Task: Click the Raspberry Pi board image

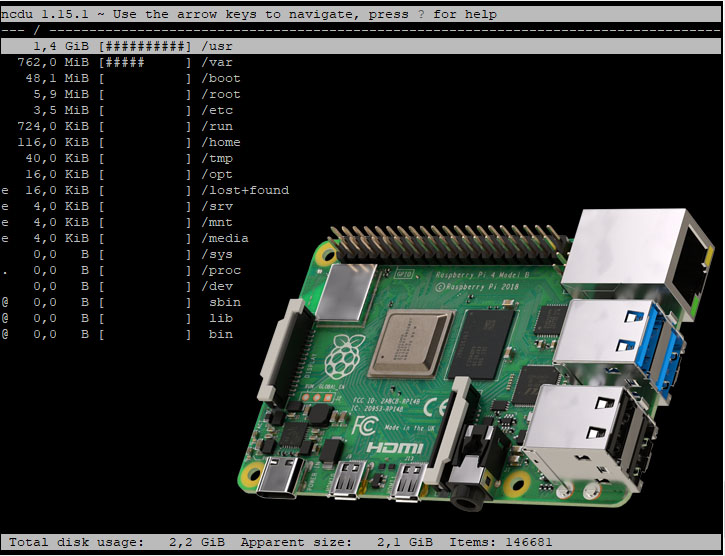Action: tap(476, 358)
